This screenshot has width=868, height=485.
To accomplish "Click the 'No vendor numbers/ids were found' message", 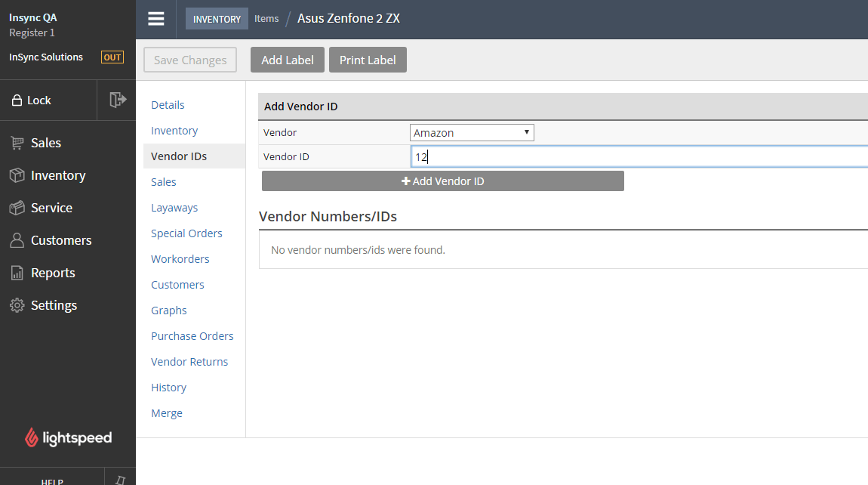I will coord(358,250).
